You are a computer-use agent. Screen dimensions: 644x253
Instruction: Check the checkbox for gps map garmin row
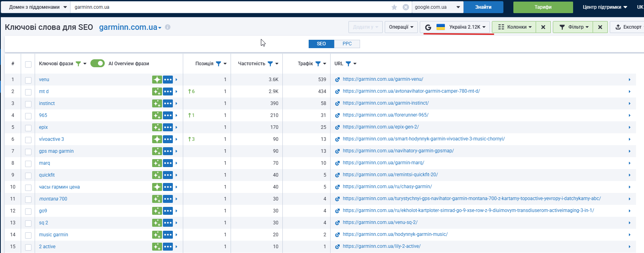[28, 152]
